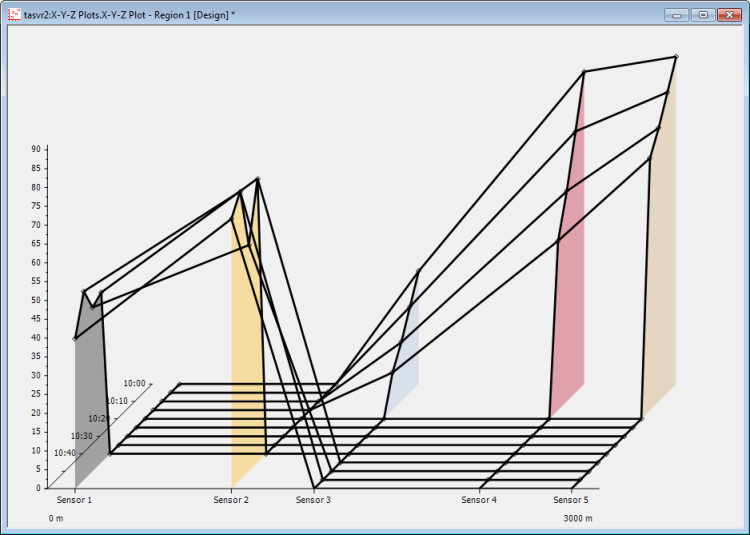Click the 3000 m distance label
Image resolution: width=750 pixels, height=535 pixels.
pyautogui.click(x=577, y=519)
